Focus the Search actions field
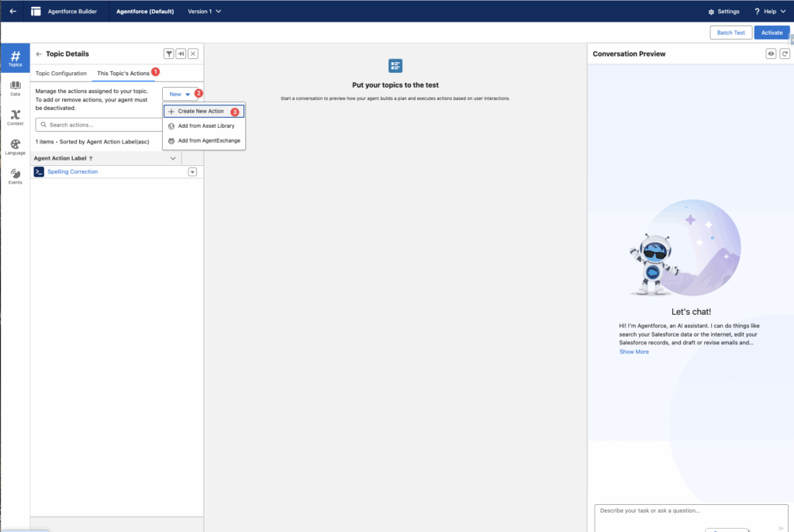 tap(99, 125)
